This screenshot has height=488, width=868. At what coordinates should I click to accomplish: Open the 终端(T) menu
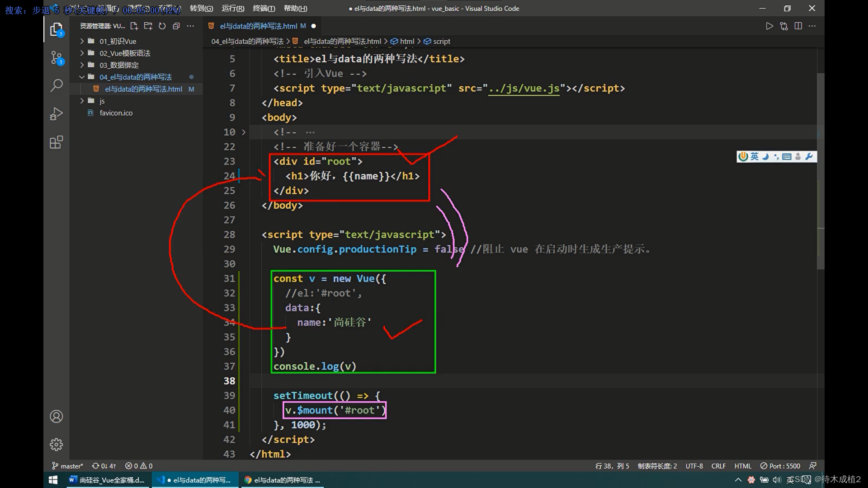264,8
